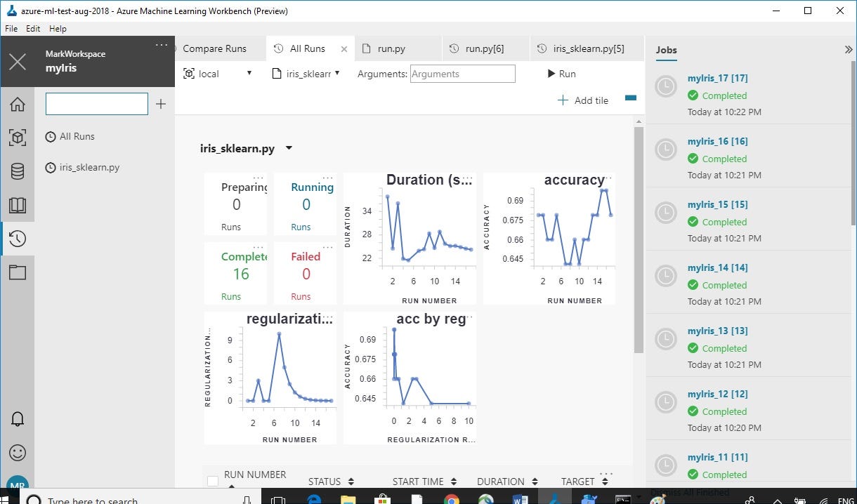Image resolution: width=857 pixels, height=504 pixels.
Task: Click the Arguments input field
Action: [x=462, y=74]
